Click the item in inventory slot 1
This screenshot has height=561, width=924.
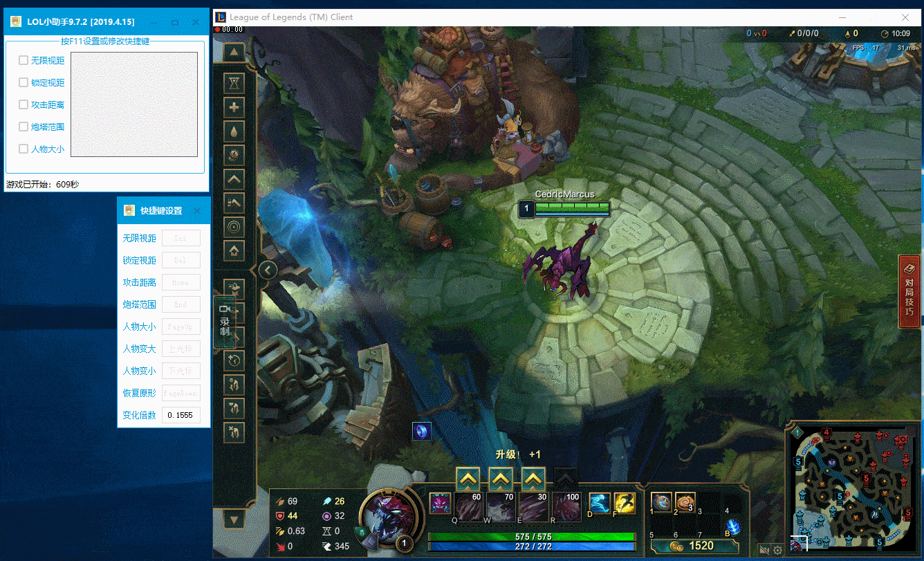[x=662, y=503]
